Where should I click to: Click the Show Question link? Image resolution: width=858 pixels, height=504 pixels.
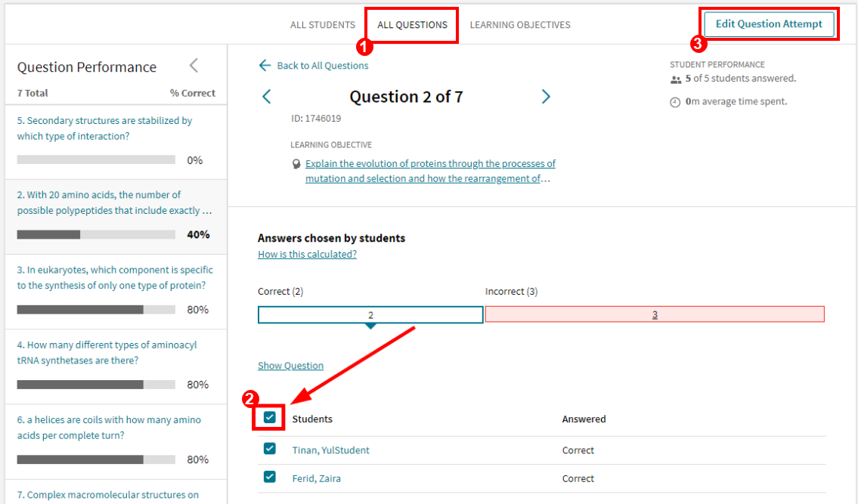[290, 365]
